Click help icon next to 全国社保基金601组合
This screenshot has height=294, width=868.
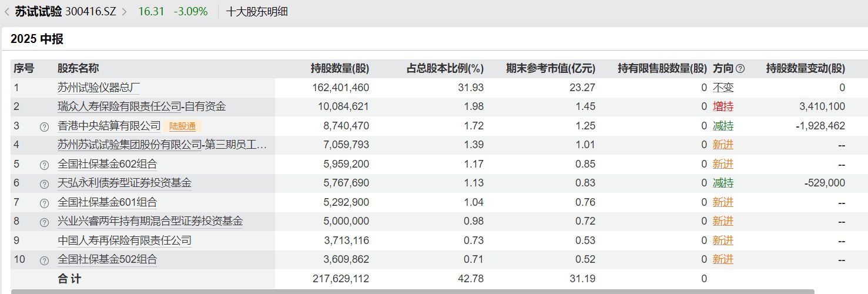44,203
